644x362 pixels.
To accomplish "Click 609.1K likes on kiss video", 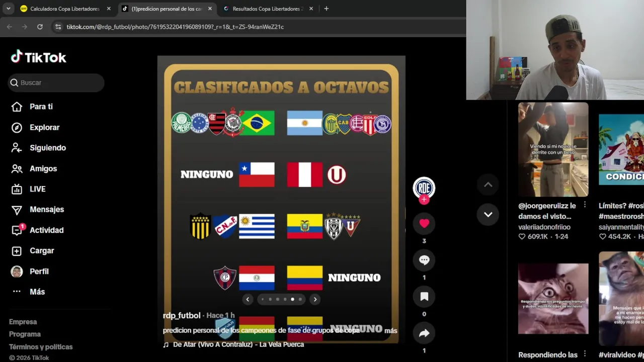I will [537, 237].
